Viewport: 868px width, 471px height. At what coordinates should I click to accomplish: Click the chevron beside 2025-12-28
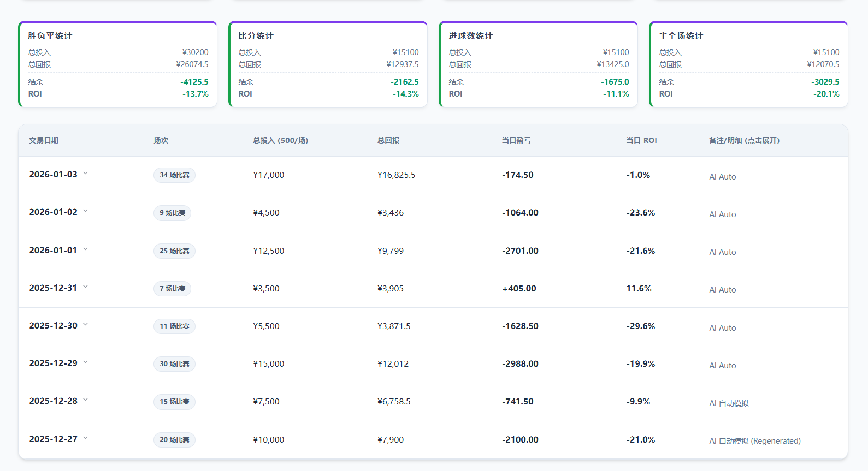tap(85, 400)
